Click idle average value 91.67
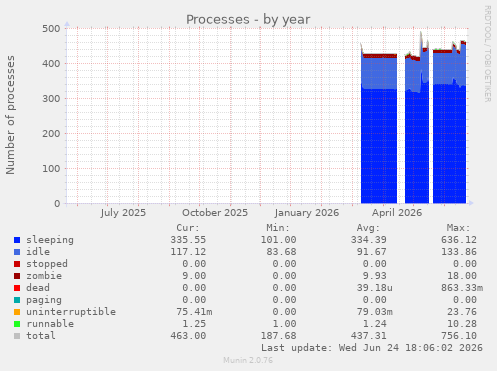 (x=372, y=252)
